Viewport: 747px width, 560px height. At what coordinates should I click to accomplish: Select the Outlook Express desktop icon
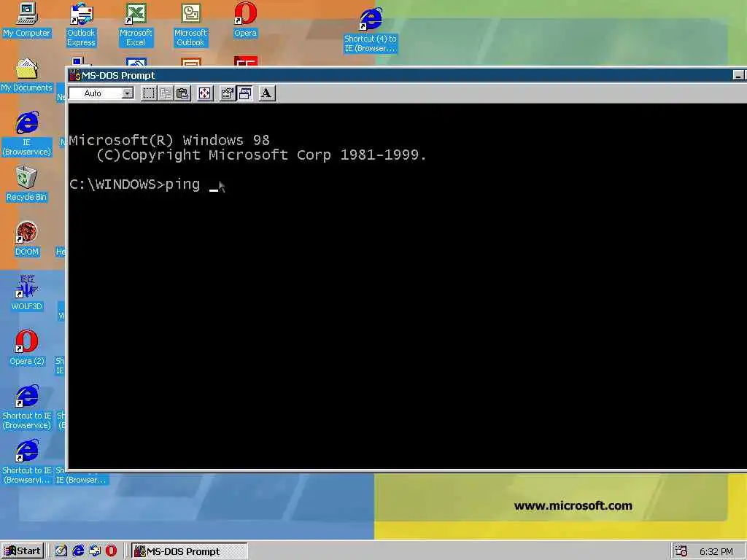click(81, 25)
